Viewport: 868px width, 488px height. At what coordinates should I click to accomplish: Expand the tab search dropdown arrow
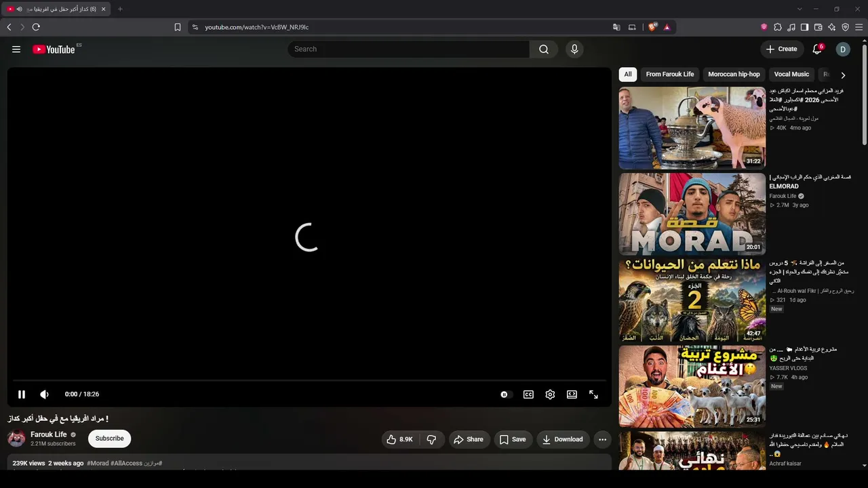tap(800, 9)
